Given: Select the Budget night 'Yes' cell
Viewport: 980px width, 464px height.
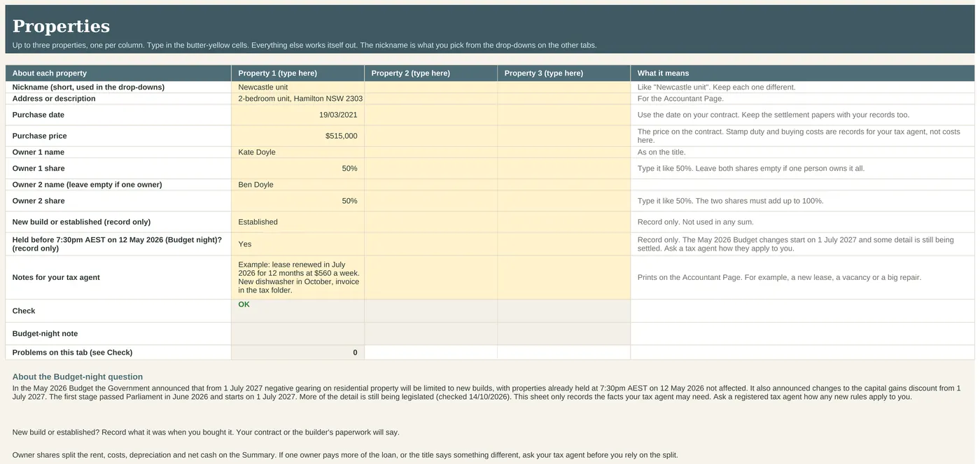Looking at the screenshot, I should (x=297, y=244).
